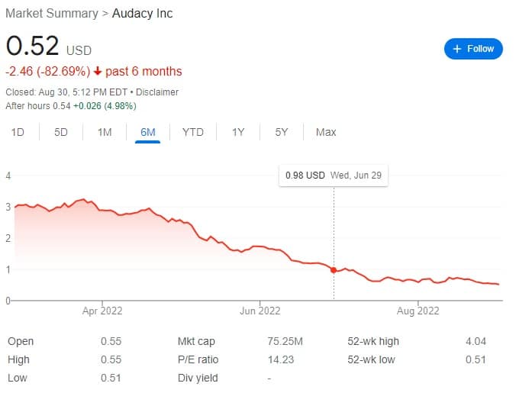Screen dimensions: 532x393
Task: Click the Follow button
Action: [473, 49]
